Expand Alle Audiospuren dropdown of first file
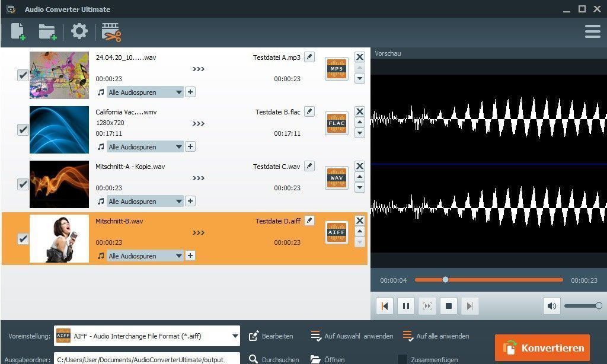 pyautogui.click(x=178, y=92)
